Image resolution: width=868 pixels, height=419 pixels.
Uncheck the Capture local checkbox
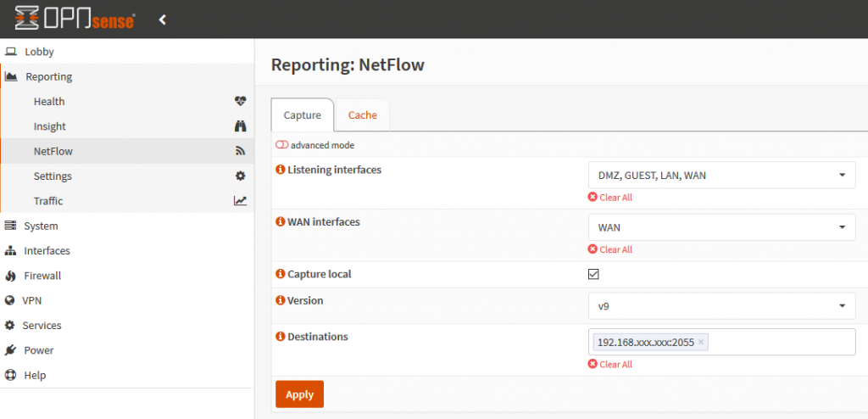tap(593, 274)
